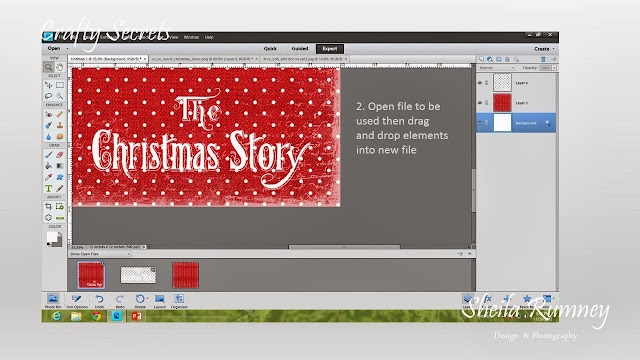
Task: Select the Sponge tool
Action: point(60,136)
